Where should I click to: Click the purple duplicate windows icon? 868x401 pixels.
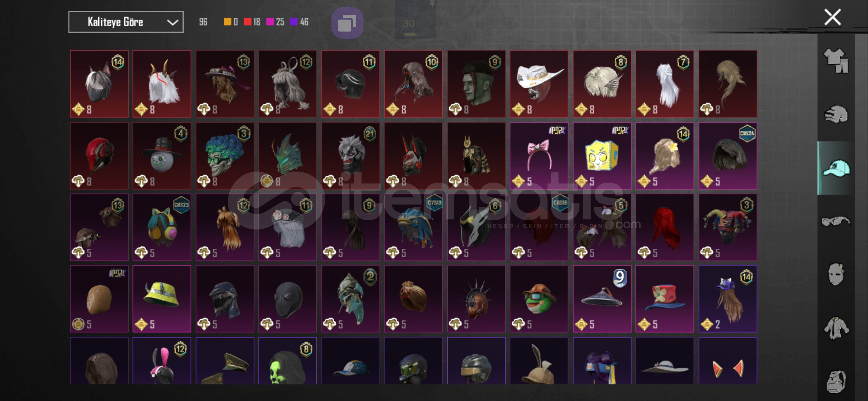[x=347, y=23]
